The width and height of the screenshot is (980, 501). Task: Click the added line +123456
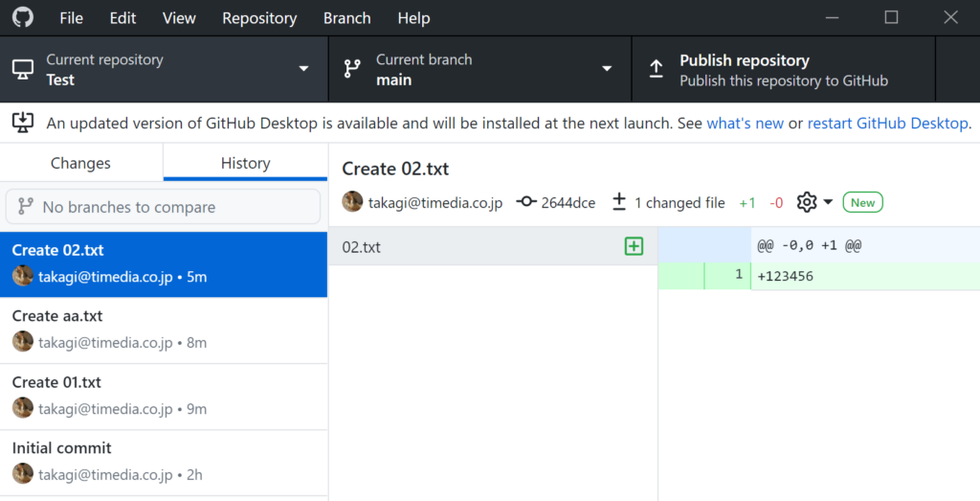tap(785, 277)
